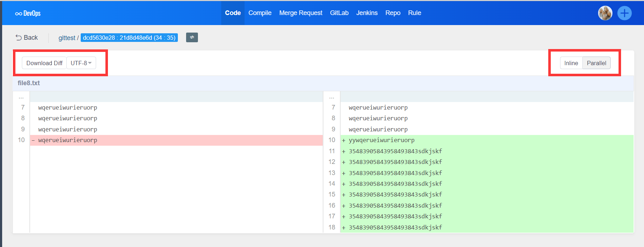Open the gittest repository link

coord(67,38)
